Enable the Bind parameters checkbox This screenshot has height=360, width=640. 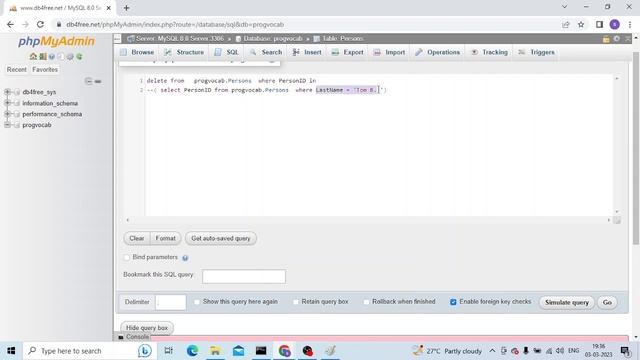click(127, 258)
